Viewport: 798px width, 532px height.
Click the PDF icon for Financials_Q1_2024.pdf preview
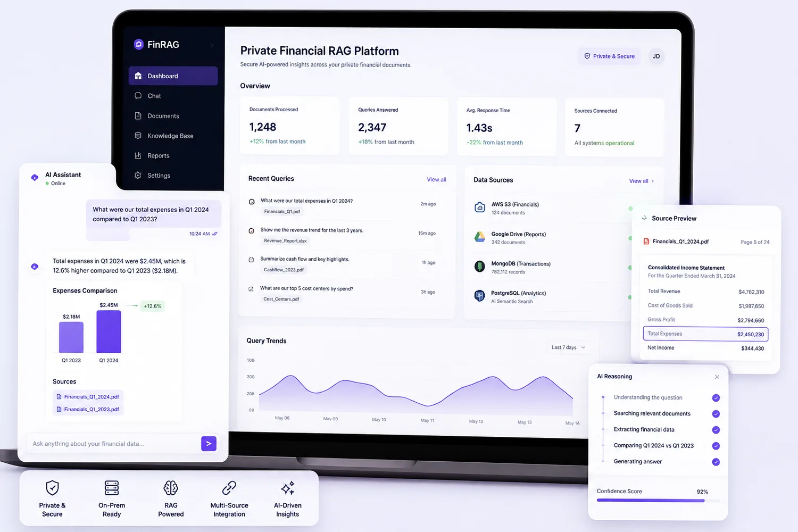(x=646, y=242)
